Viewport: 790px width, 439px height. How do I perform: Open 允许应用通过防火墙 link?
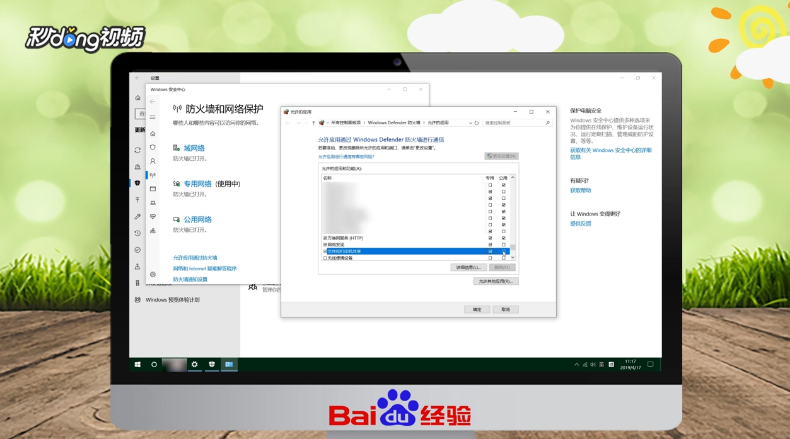pos(195,258)
